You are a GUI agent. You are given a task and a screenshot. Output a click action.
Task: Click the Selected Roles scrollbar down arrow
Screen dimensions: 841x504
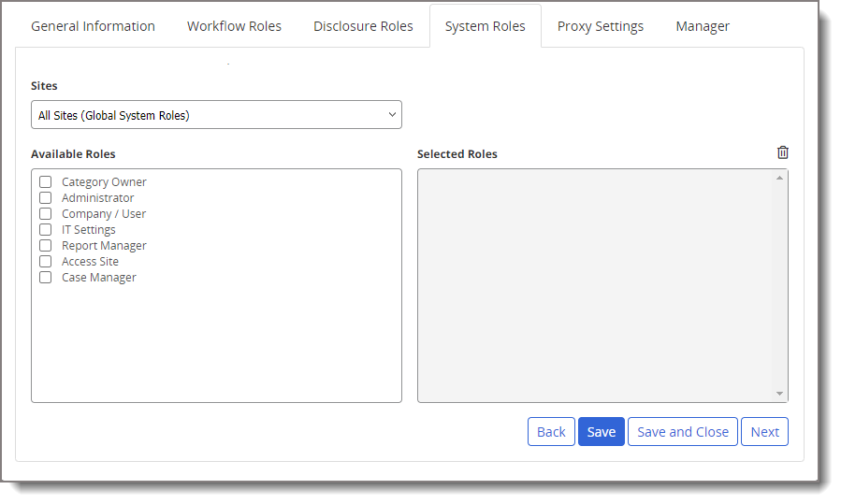[779, 395]
